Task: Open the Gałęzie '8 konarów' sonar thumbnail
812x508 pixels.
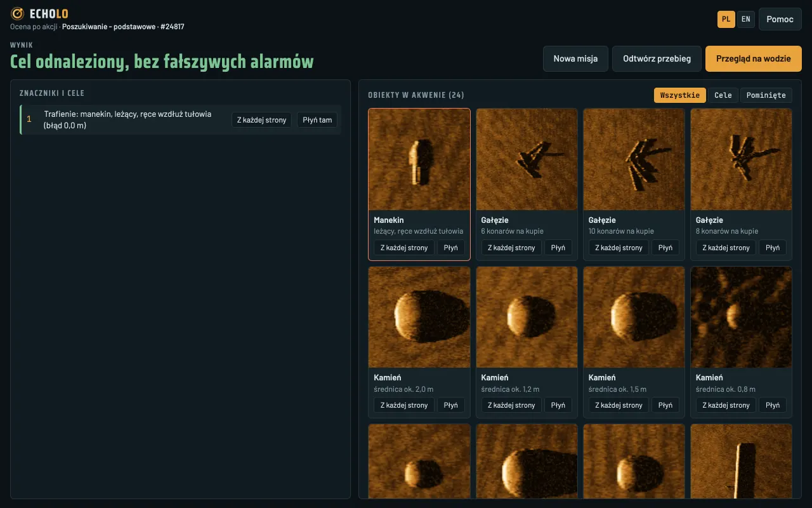Action: [741, 159]
